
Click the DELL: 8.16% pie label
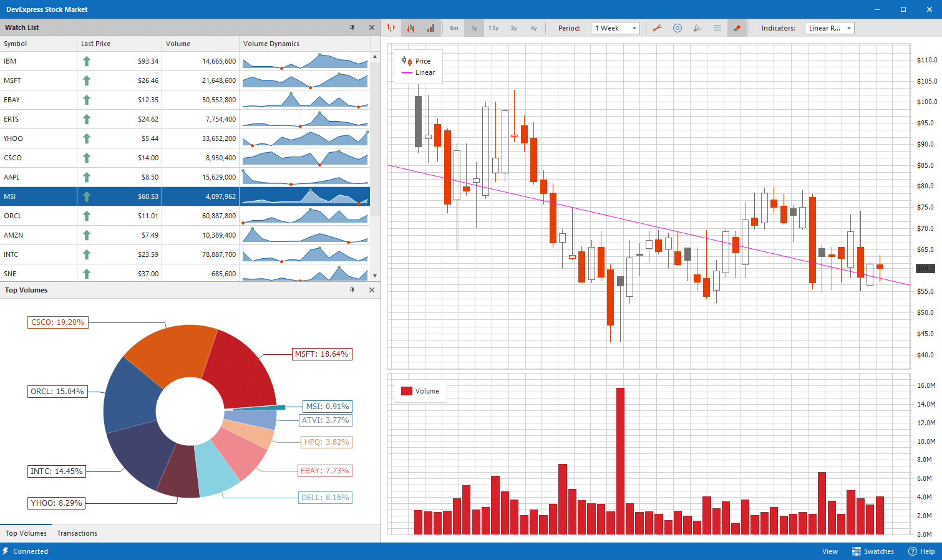point(325,498)
